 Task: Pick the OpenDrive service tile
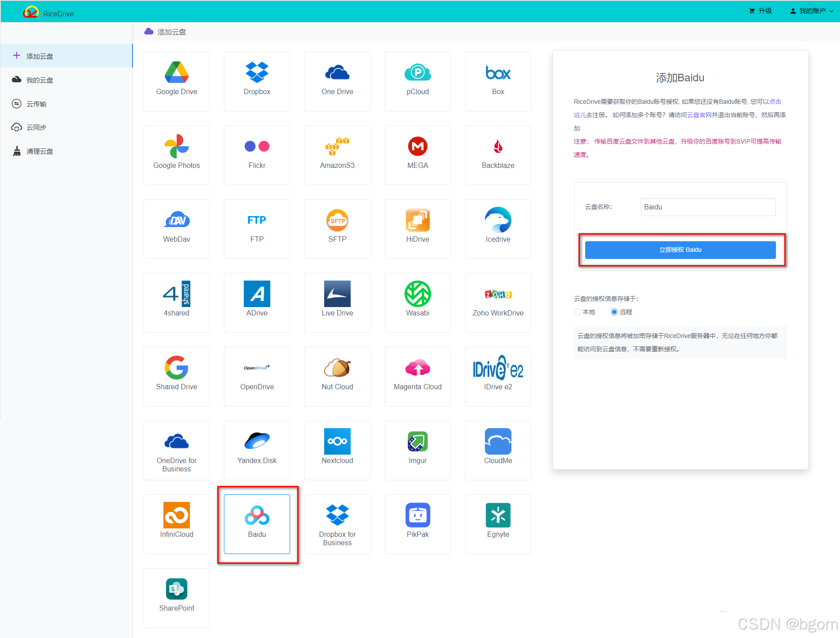[x=257, y=376]
